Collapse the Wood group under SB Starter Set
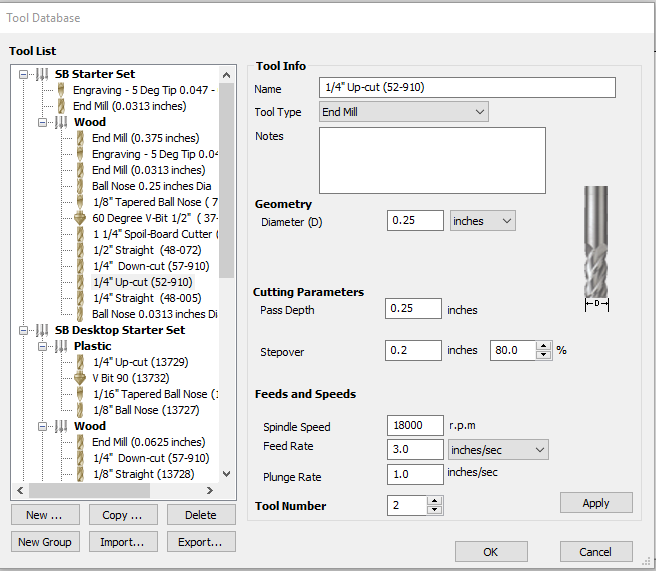Image resolution: width=656 pixels, height=571 pixels. [x=42, y=123]
